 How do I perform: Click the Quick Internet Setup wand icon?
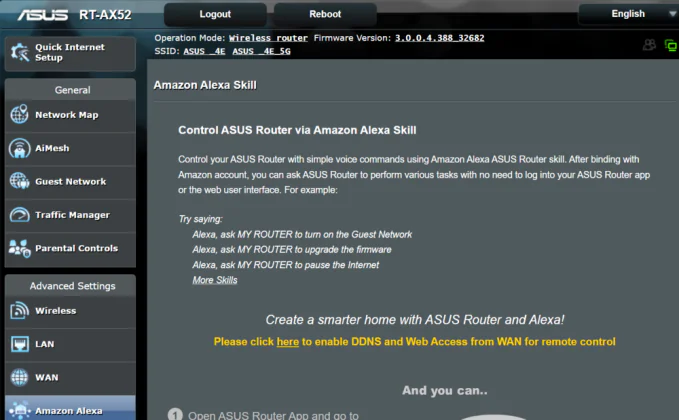point(20,52)
